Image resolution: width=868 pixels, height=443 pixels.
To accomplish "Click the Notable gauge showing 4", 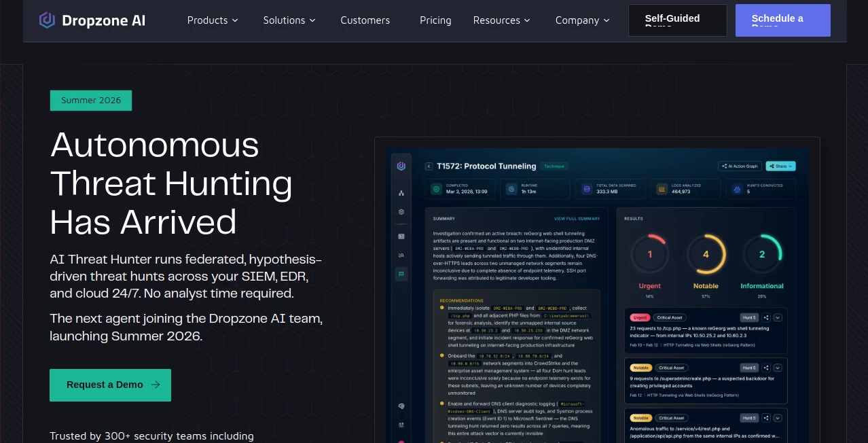I will pyautogui.click(x=706, y=255).
